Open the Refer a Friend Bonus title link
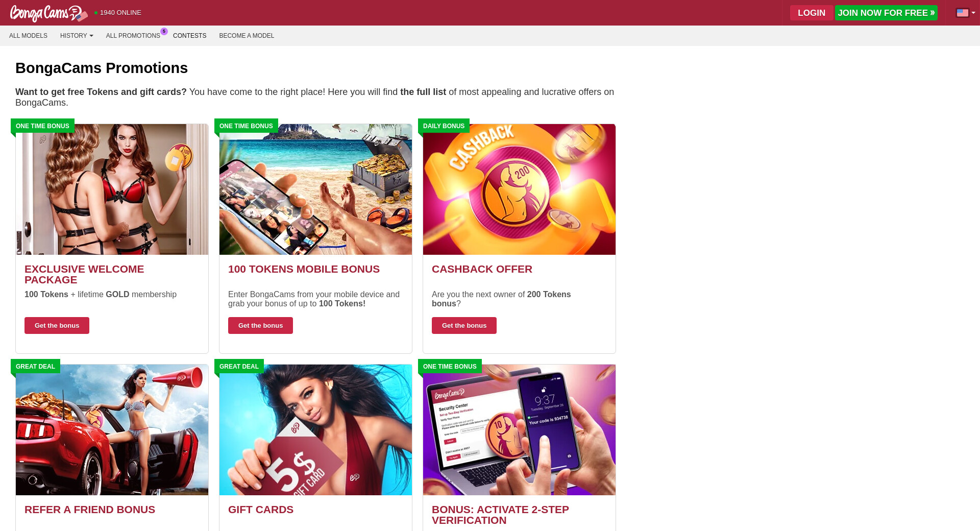The height and width of the screenshot is (531, 980). pyautogui.click(x=90, y=510)
